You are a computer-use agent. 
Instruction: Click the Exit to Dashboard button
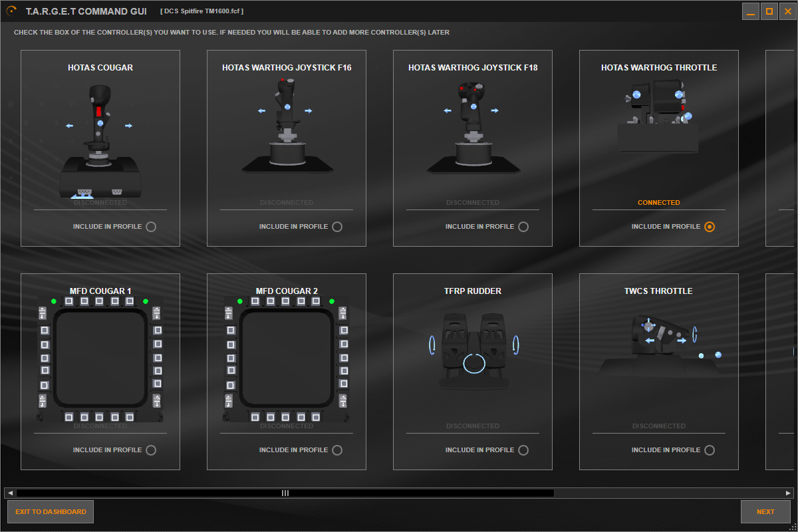click(51, 512)
